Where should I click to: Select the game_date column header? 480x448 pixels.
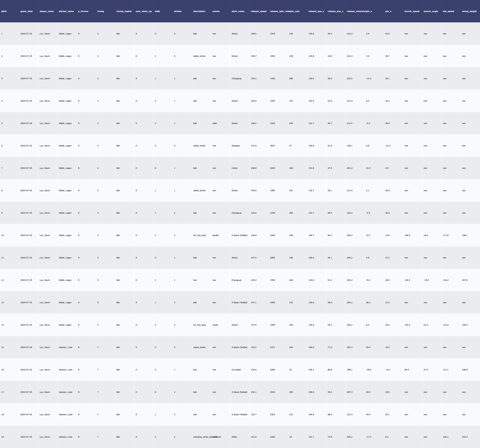[x=26, y=11]
